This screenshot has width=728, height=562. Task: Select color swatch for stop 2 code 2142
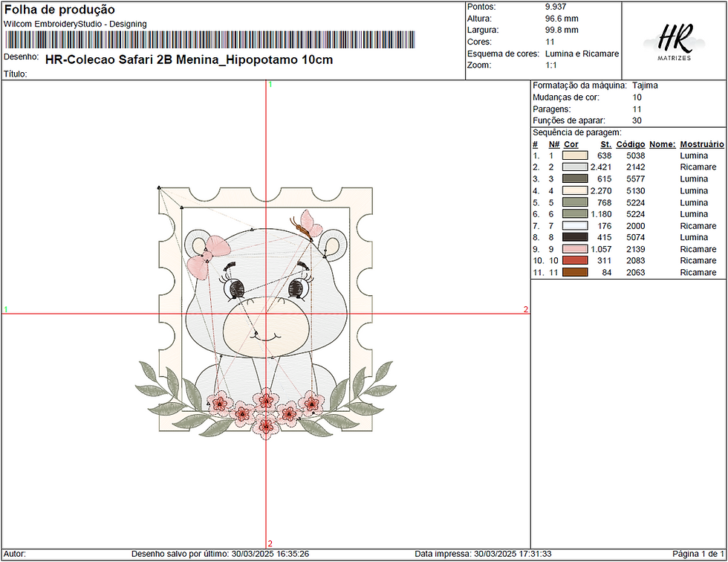[x=575, y=167]
